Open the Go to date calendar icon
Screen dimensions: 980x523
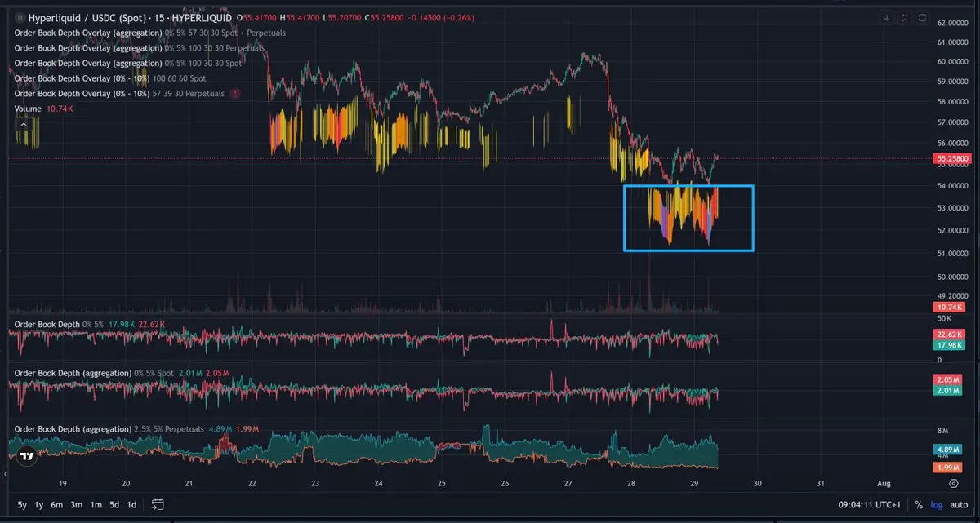click(x=158, y=505)
